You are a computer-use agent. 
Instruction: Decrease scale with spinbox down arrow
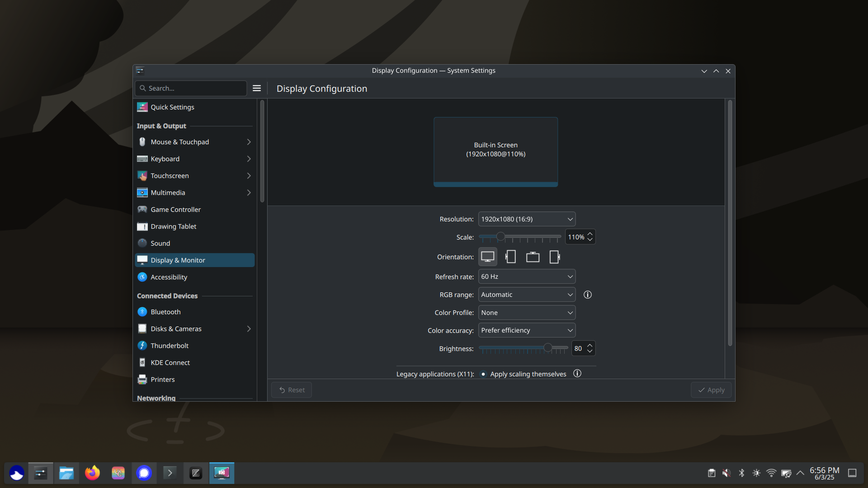[x=590, y=240]
